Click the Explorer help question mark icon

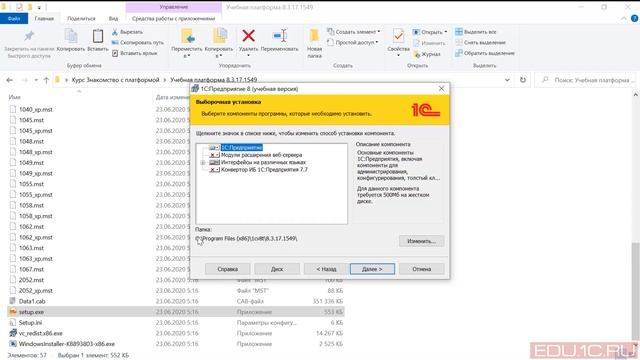pos(634,18)
